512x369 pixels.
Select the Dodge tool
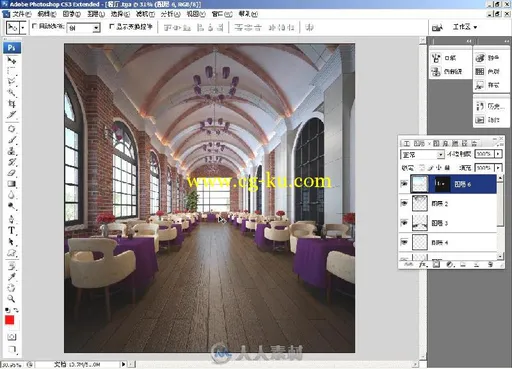coord(12,206)
